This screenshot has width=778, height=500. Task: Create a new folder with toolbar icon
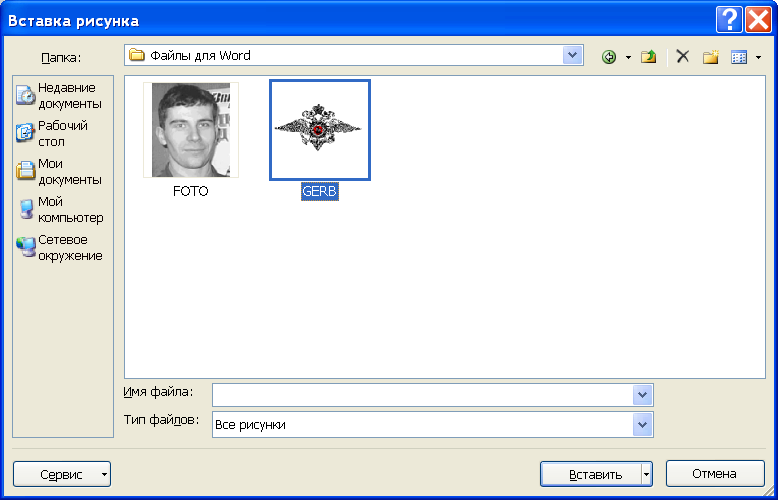pyautogui.click(x=711, y=58)
